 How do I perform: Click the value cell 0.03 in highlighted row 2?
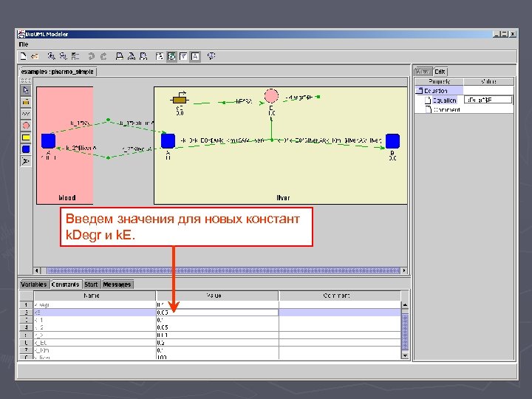(217, 313)
